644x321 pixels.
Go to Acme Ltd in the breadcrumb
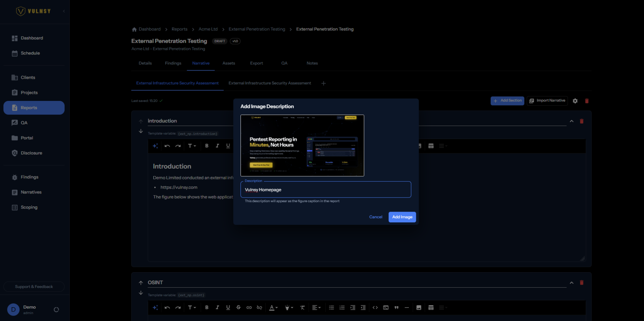(208, 29)
